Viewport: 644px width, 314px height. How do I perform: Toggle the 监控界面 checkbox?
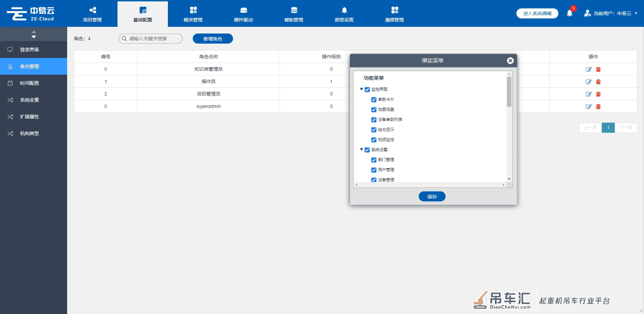pyautogui.click(x=367, y=89)
